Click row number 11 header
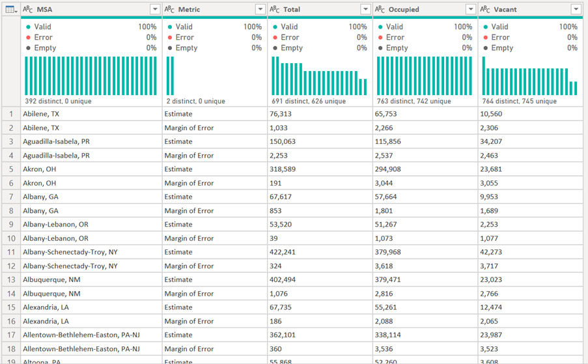Screen dimensions: 588x364 (10, 252)
